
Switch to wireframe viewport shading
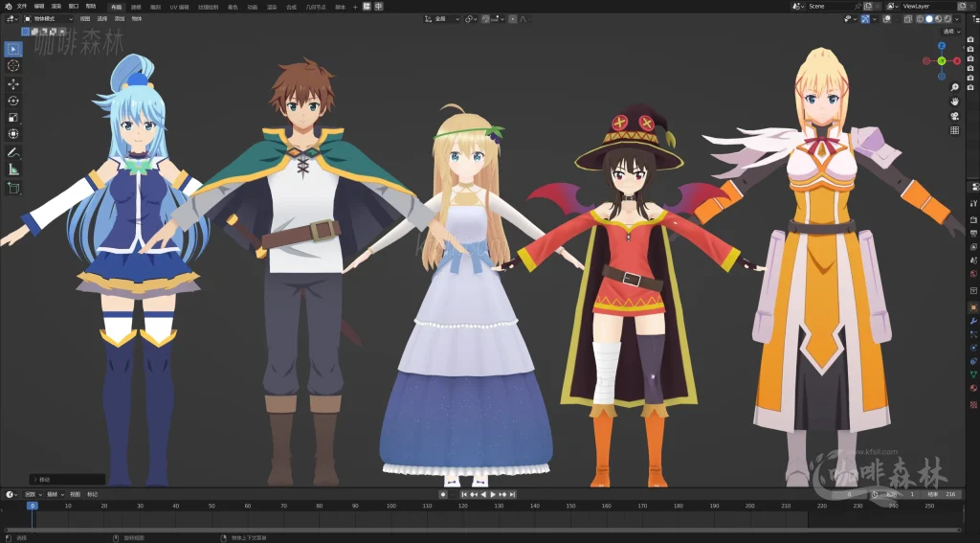(920, 19)
